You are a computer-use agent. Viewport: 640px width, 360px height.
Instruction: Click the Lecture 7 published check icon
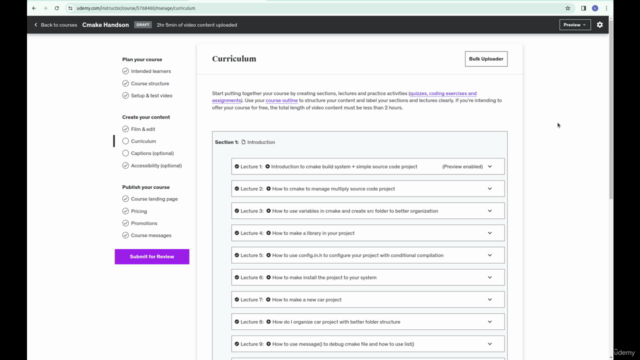point(237,300)
